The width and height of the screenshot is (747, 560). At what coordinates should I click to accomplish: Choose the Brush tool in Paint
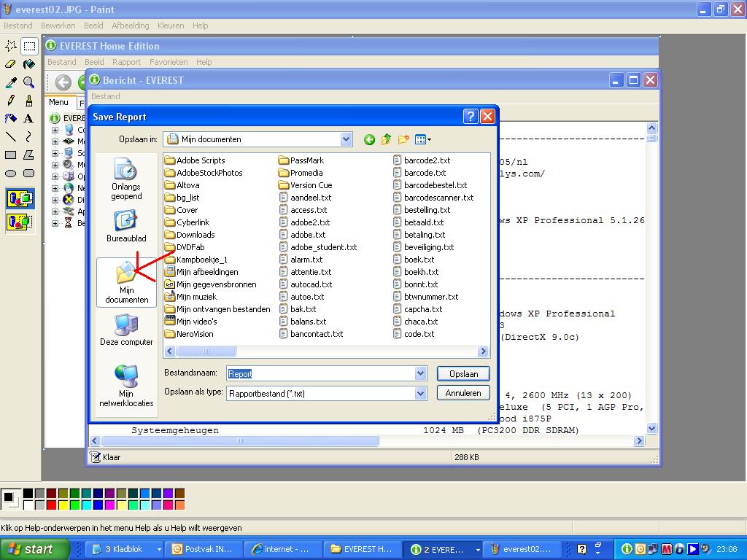(29, 101)
